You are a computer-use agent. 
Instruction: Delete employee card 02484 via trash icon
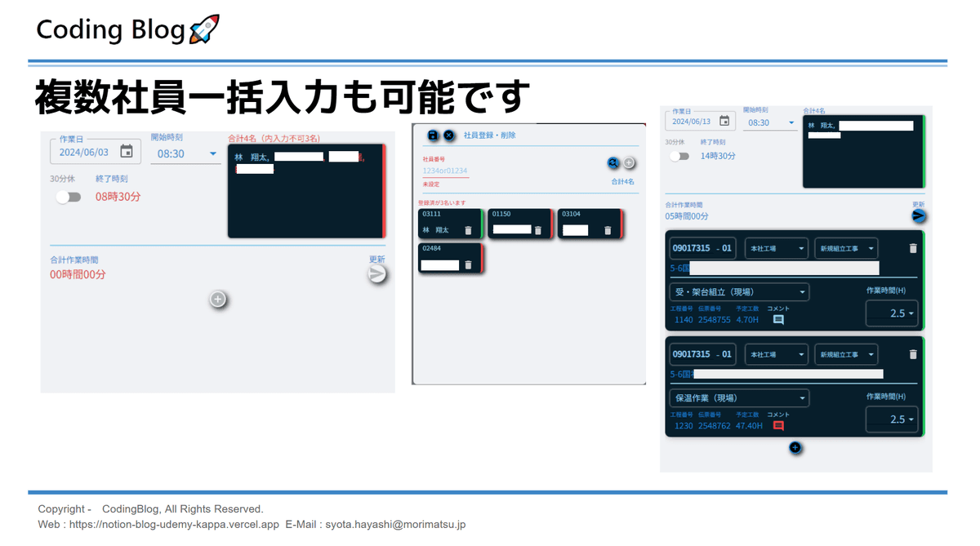(x=467, y=264)
